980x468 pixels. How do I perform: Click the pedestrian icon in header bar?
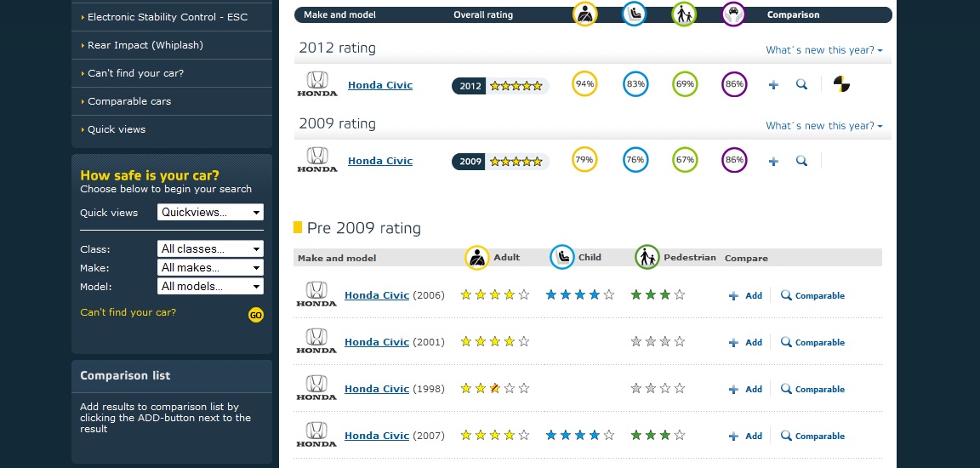684,14
